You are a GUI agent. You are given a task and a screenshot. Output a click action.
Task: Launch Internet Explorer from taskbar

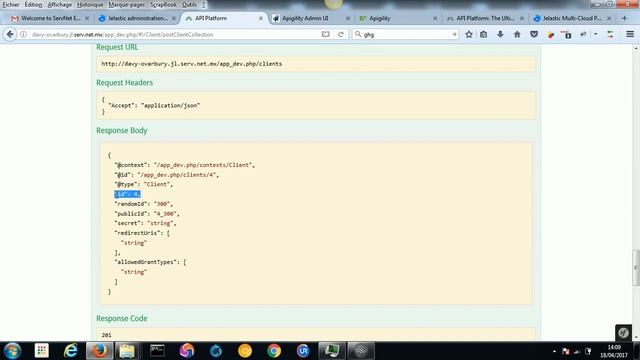[71, 351]
